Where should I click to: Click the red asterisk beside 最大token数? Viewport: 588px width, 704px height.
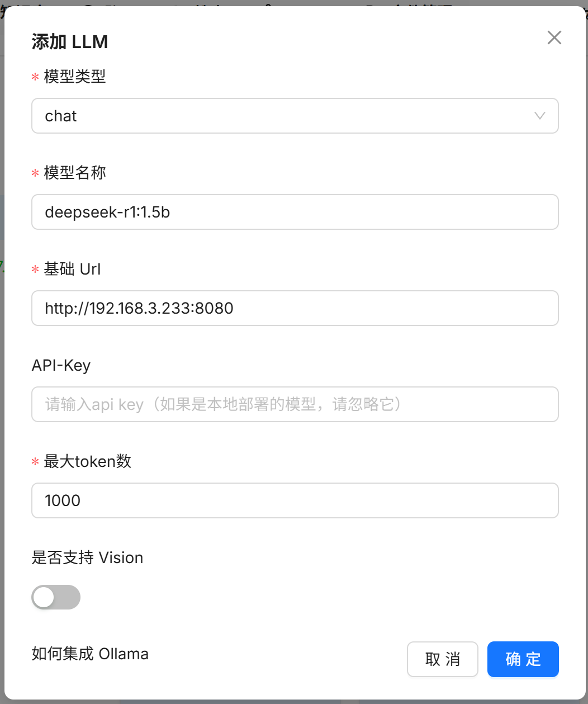(x=35, y=462)
